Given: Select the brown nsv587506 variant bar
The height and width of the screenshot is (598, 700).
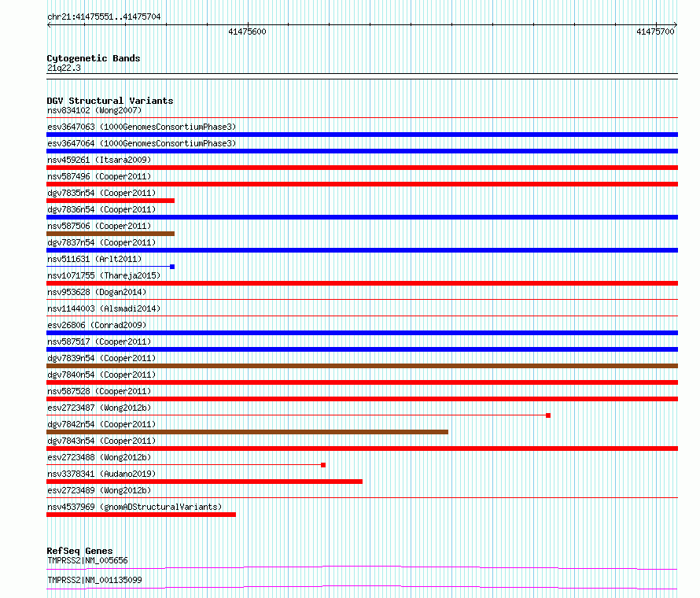Looking at the screenshot, I should click(x=110, y=234).
